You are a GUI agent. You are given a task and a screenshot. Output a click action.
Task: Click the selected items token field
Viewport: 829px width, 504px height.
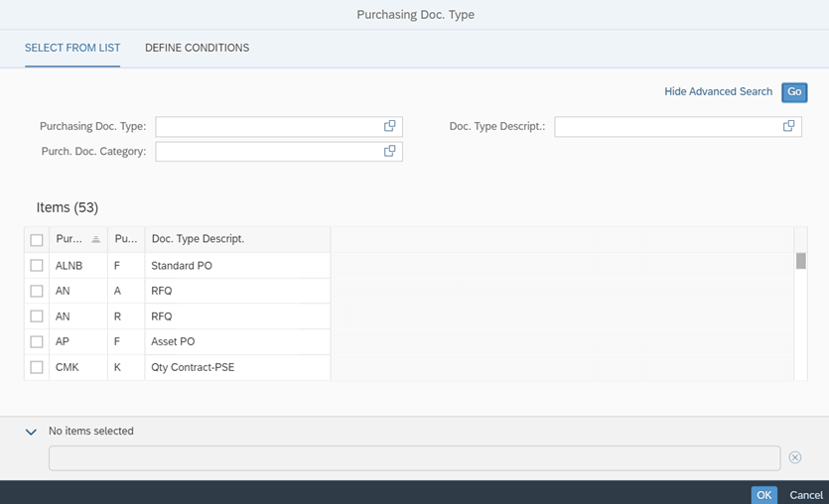click(x=415, y=458)
